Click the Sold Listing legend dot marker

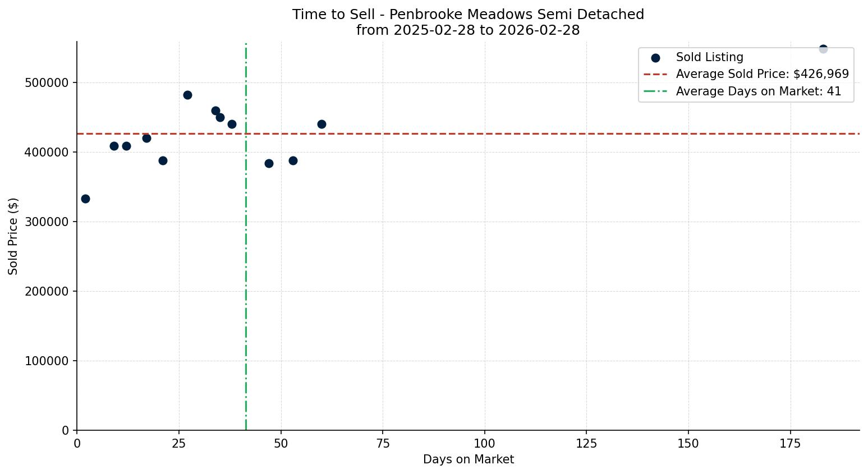click(x=655, y=58)
